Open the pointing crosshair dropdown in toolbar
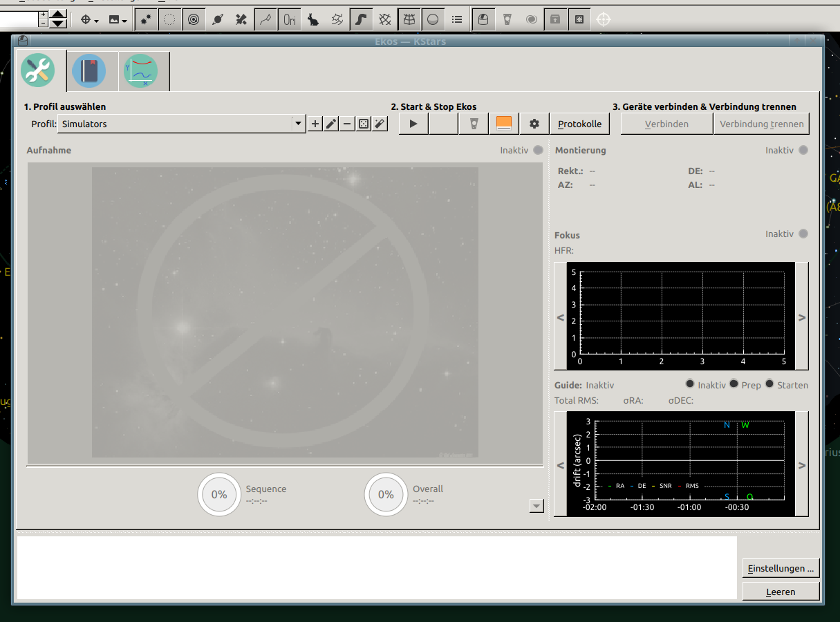The image size is (840, 622). (x=90, y=19)
